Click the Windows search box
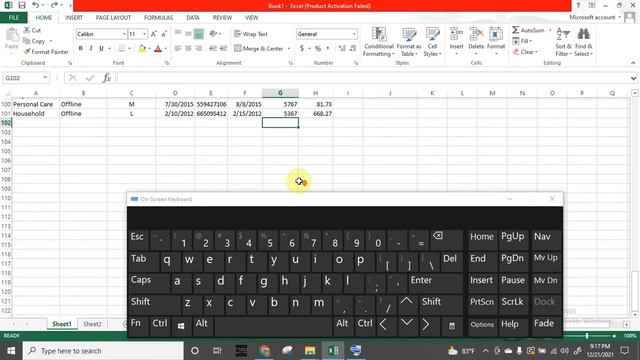Viewport: 640px width, 360px height. coord(103,351)
